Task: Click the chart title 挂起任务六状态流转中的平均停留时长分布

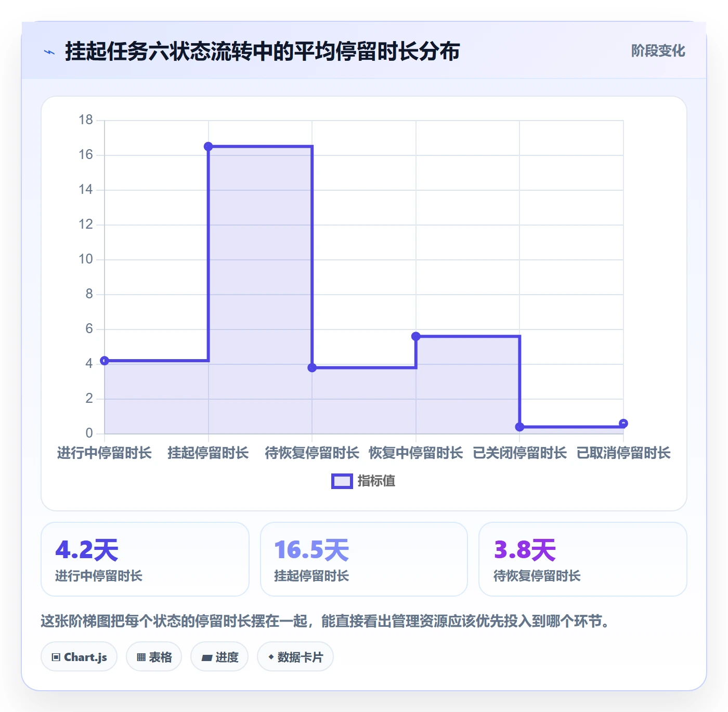Action: [263, 51]
